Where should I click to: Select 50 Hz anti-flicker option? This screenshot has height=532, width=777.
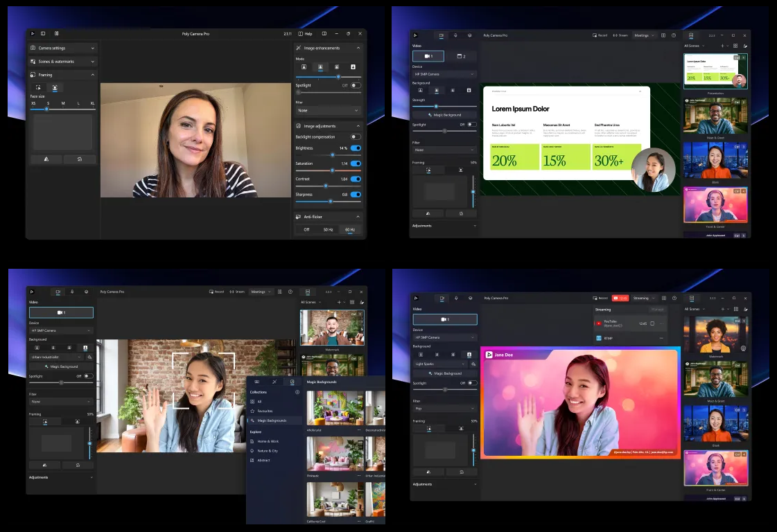[328, 229]
